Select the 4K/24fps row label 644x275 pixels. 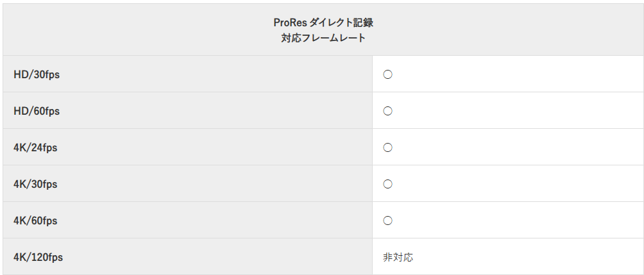click(x=35, y=148)
